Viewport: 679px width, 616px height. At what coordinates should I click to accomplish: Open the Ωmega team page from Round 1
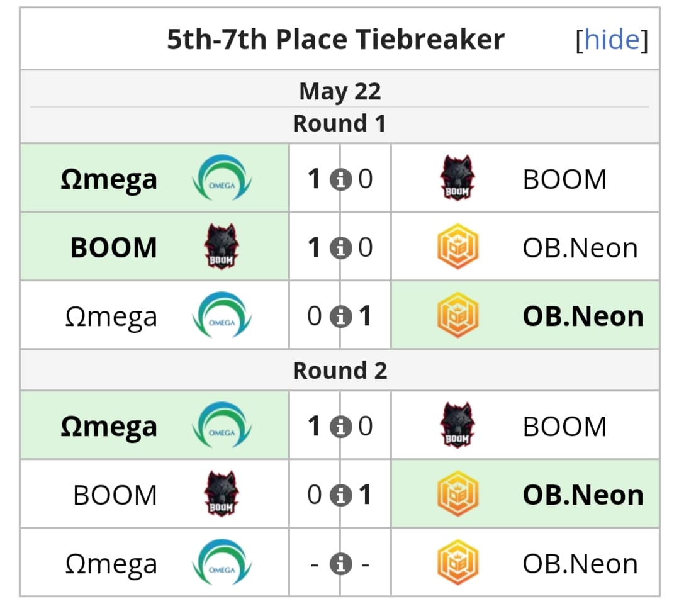(107, 177)
